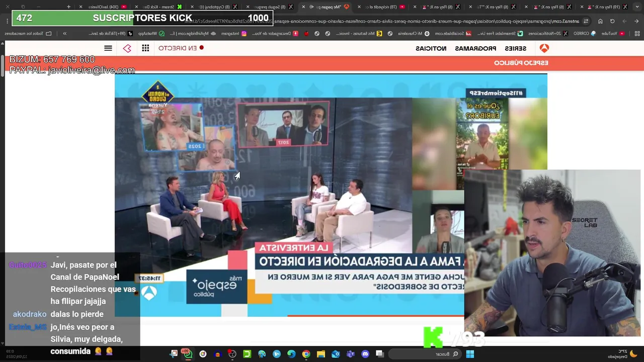The image size is (644, 362).
Task: Open EN DIRECTO live link
Action: point(181,48)
